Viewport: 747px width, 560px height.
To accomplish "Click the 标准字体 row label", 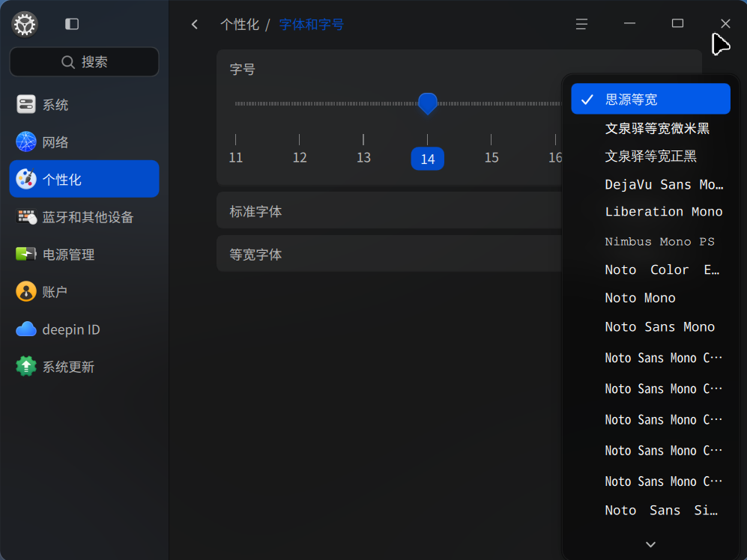I will tap(255, 211).
